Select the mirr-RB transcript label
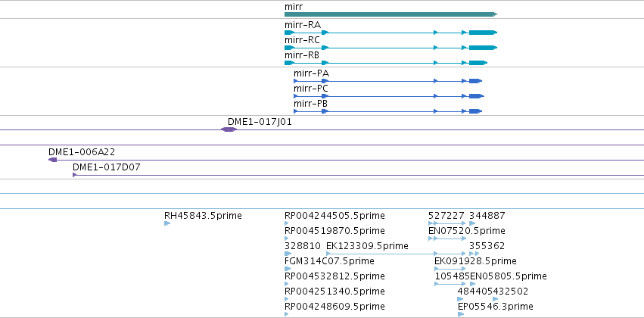This screenshot has width=644, height=318. click(302, 55)
